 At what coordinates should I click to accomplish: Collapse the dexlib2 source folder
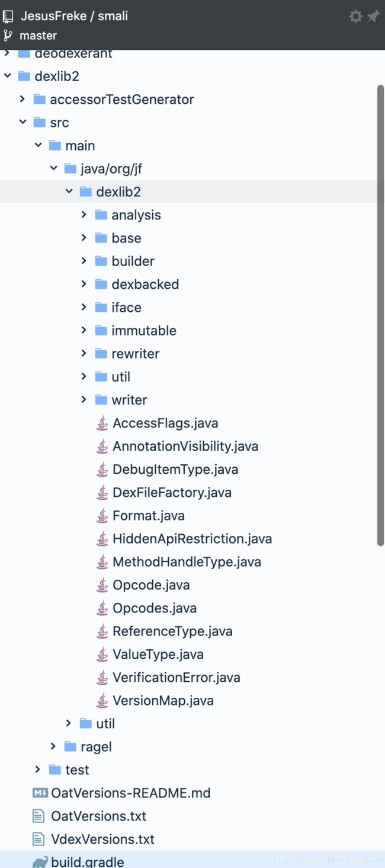69,191
